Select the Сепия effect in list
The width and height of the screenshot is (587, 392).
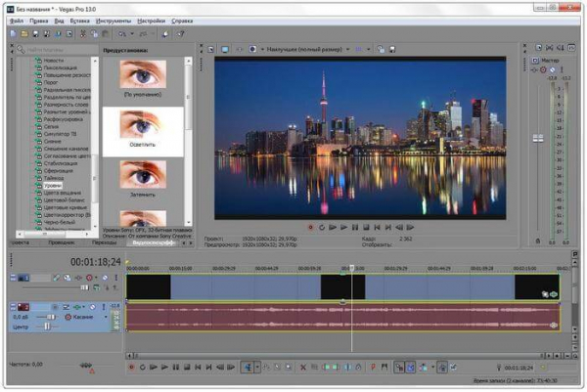(51, 126)
